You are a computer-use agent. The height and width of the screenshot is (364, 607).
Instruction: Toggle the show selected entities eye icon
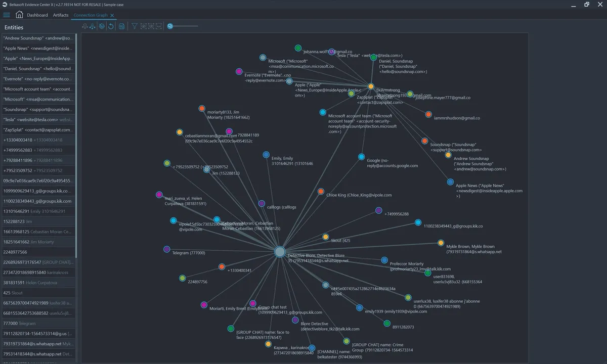(x=144, y=26)
